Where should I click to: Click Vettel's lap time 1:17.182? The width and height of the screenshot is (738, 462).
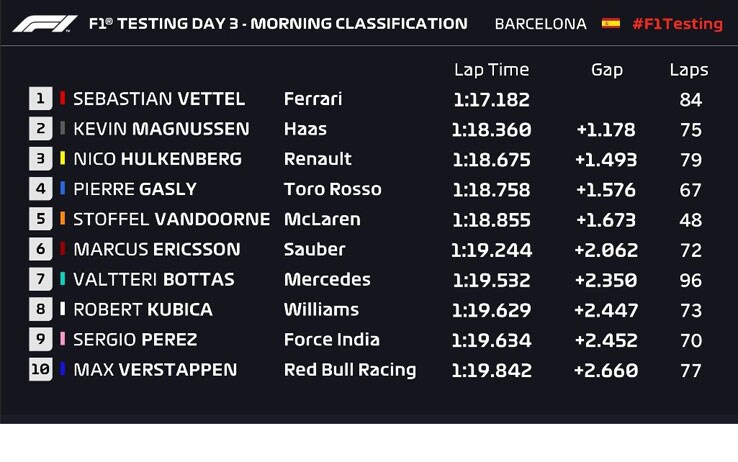coord(491,100)
